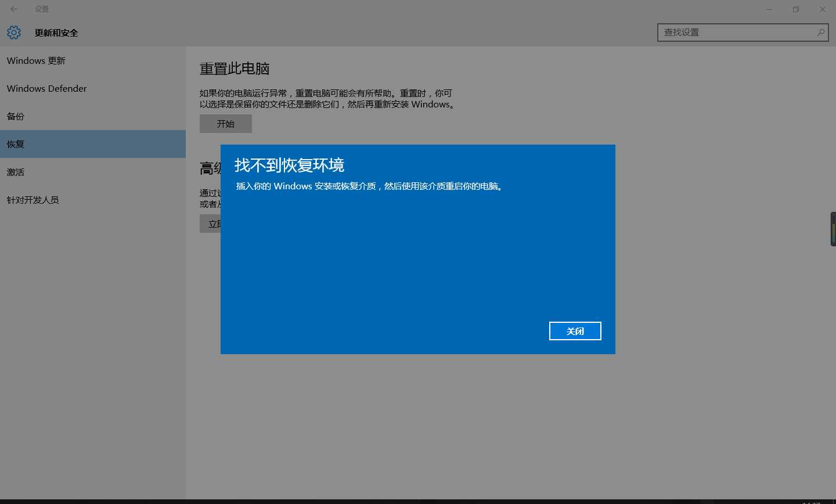Click the settings gear icon
The width and height of the screenshot is (836, 504).
click(x=14, y=33)
